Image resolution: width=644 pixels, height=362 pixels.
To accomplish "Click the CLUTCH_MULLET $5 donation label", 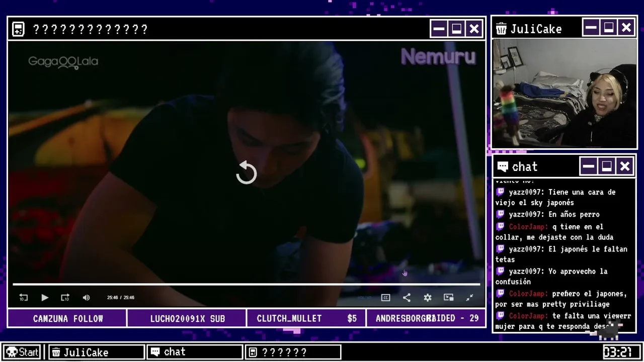I will 306,319.
